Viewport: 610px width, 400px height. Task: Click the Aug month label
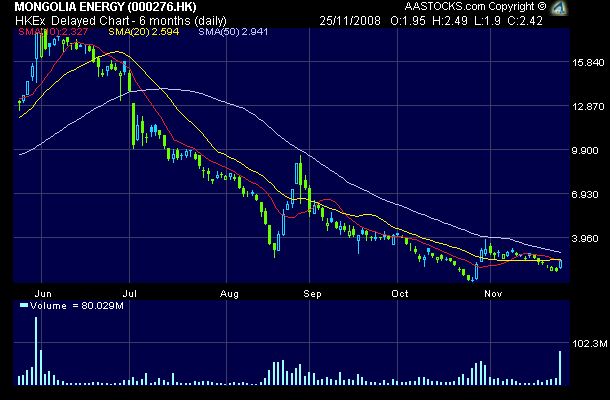pyautogui.click(x=229, y=294)
